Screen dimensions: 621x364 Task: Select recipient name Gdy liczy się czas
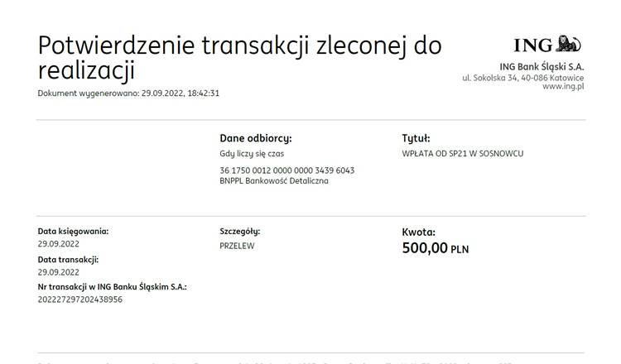click(252, 154)
